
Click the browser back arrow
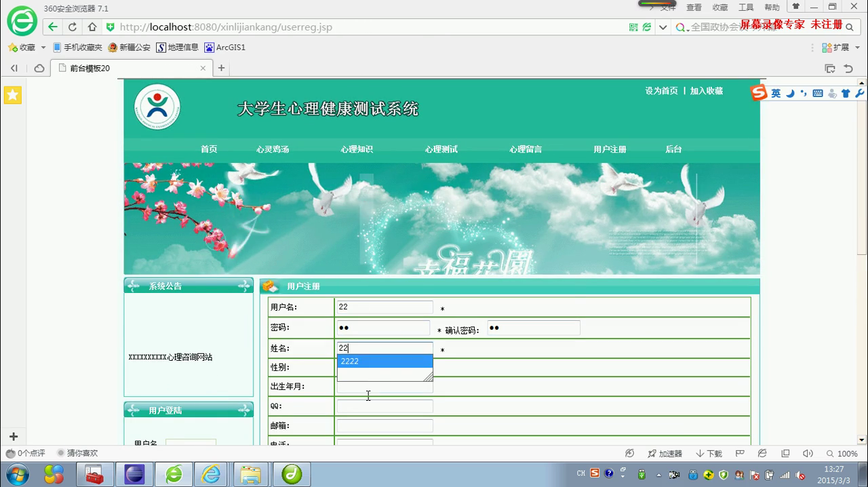click(53, 27)
